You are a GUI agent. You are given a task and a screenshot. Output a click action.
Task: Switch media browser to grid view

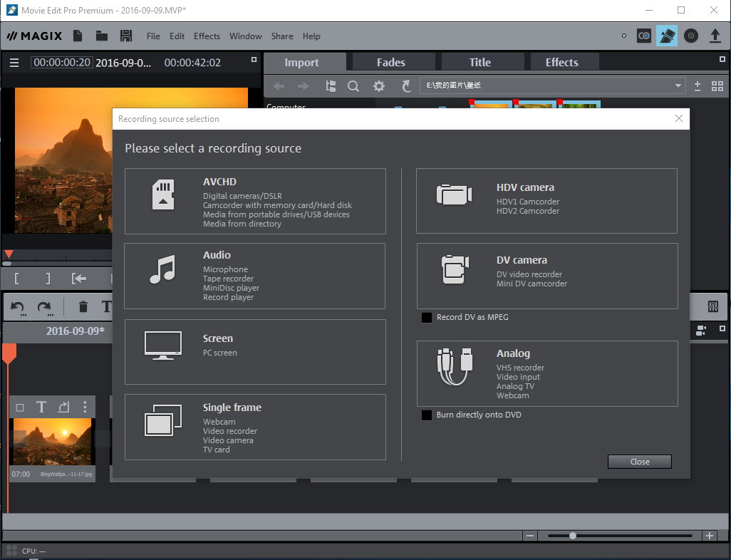[717, 86]
